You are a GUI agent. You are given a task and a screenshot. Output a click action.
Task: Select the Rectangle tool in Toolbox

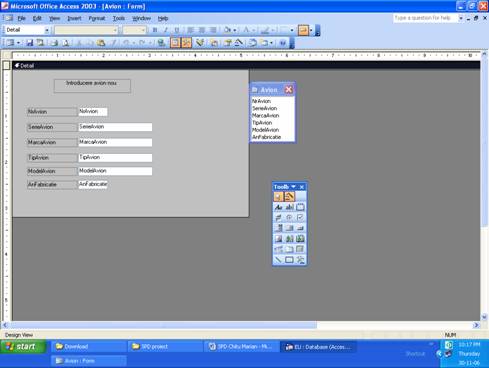[289, 259]
